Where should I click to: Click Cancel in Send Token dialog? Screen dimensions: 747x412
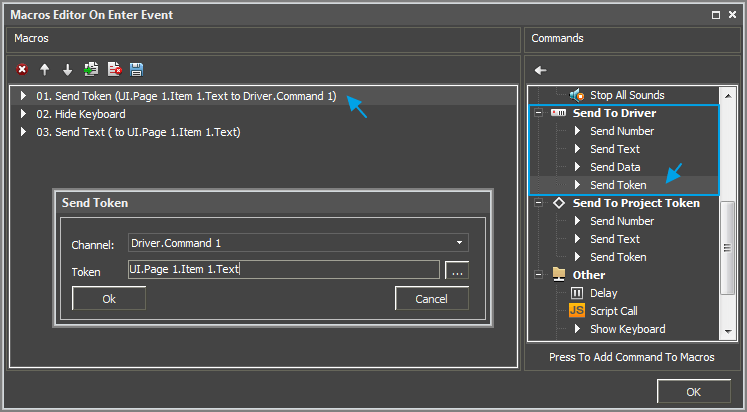tap(432, 299)
